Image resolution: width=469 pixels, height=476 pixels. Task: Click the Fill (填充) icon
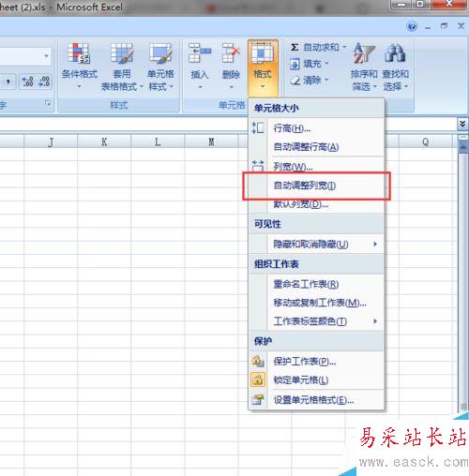[295, 64]
